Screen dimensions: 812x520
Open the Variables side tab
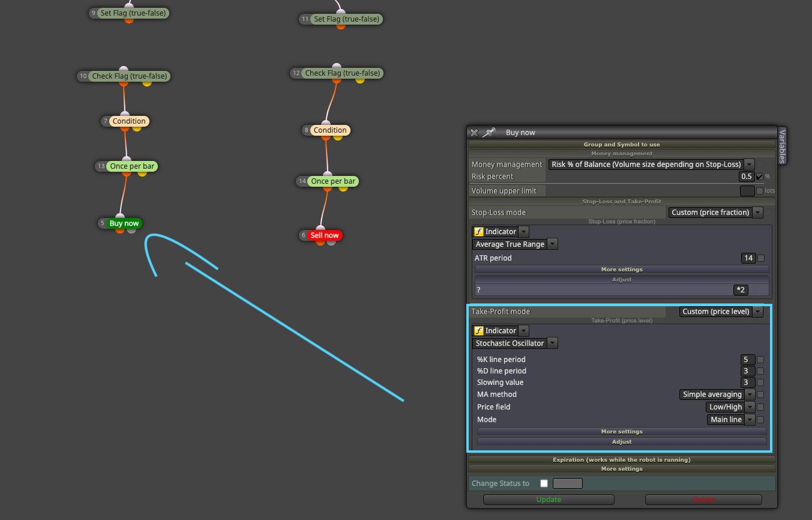[782, 145]
